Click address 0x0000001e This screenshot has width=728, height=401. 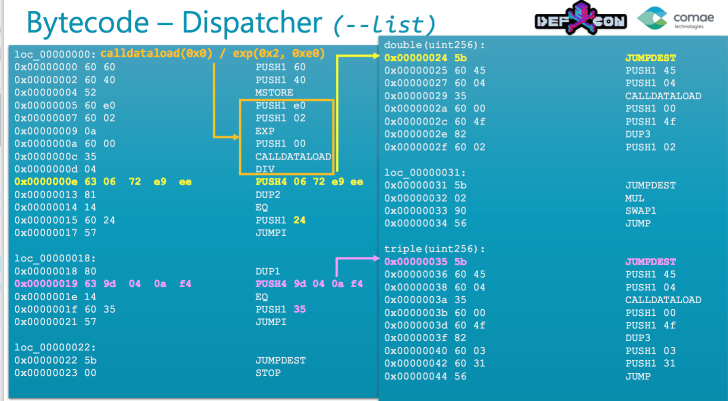pyautogui.click(x=46, y=297)
